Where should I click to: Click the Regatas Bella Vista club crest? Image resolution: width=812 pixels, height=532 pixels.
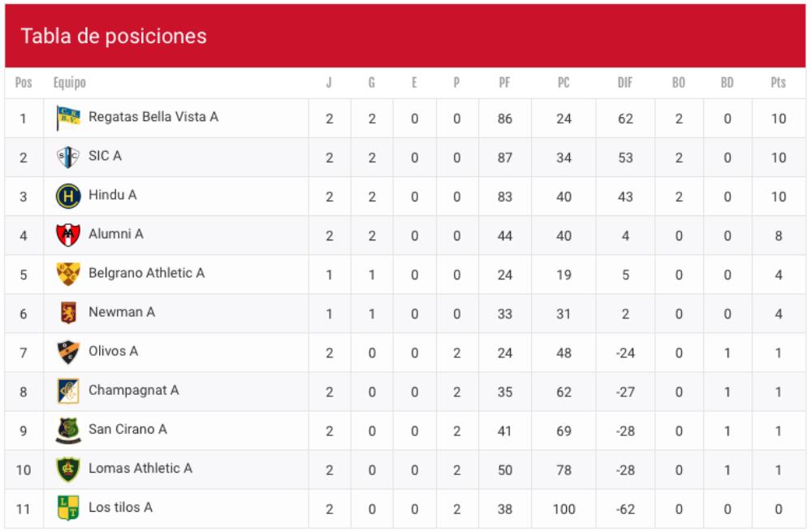pyautogui.click(x=67, y=118)
